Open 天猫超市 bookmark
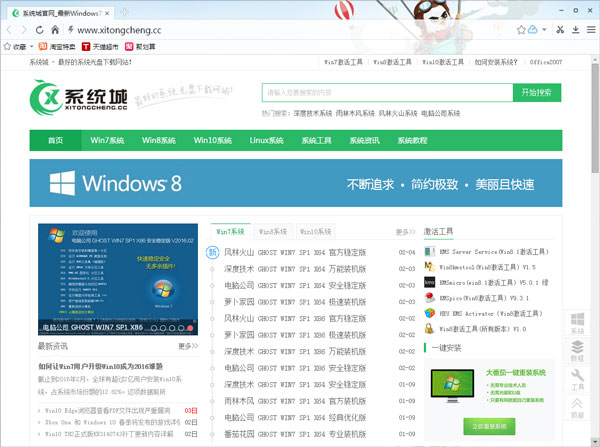The width and height of the screenshot is (600, 447). [100, 47]
